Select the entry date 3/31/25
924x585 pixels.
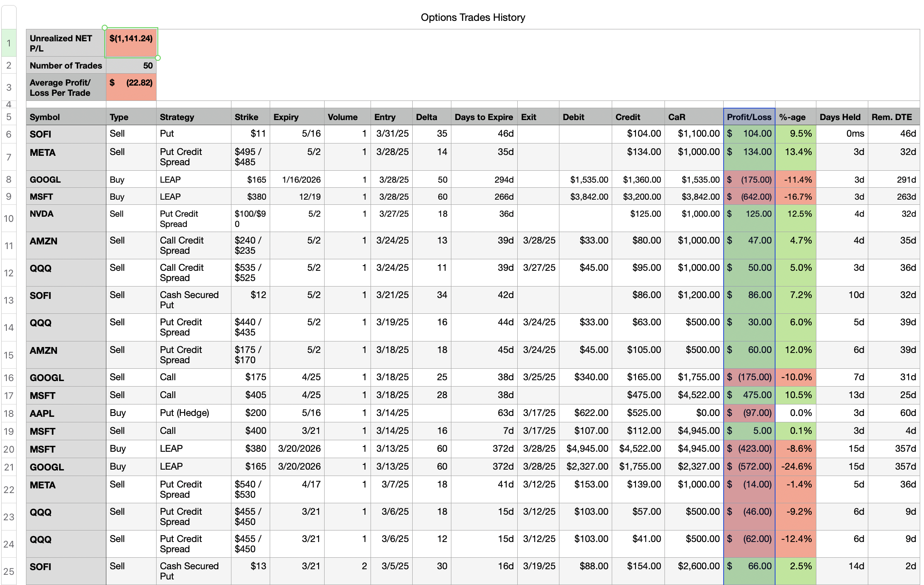click(x=391, y=134)
